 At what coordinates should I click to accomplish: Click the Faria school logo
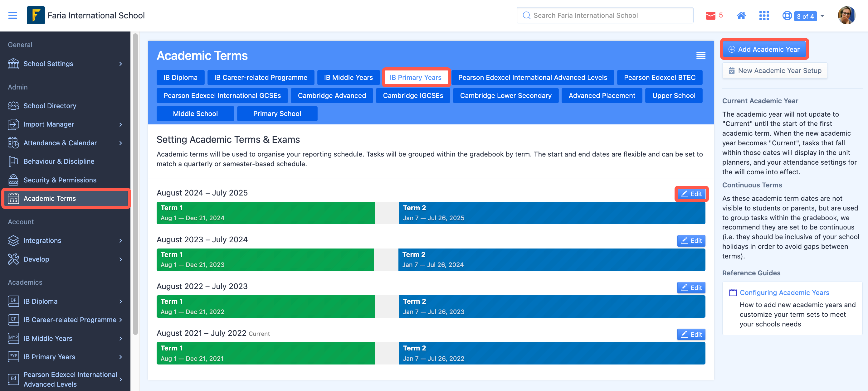click(x=36, y=15)
